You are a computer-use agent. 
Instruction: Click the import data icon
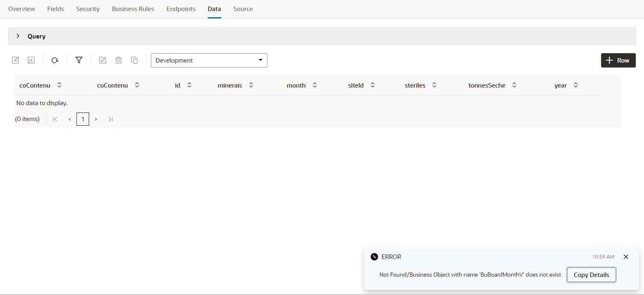pyautogui.click(x=16, y=60)
